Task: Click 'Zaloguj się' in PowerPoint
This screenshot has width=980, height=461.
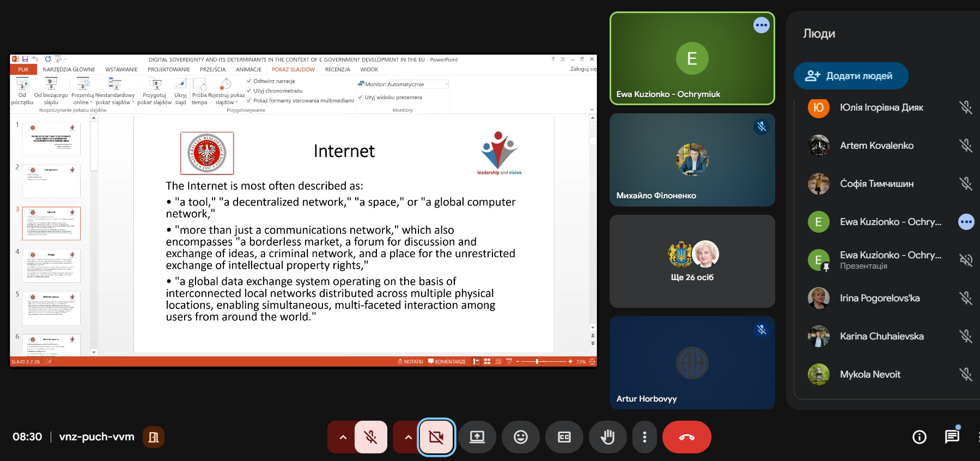Action: 583,69
